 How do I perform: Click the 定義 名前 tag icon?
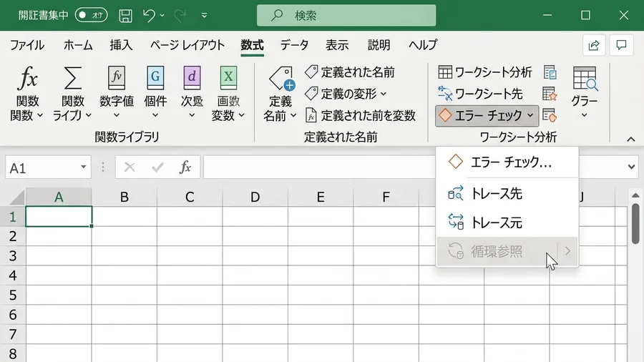click(x=281, y=79)
